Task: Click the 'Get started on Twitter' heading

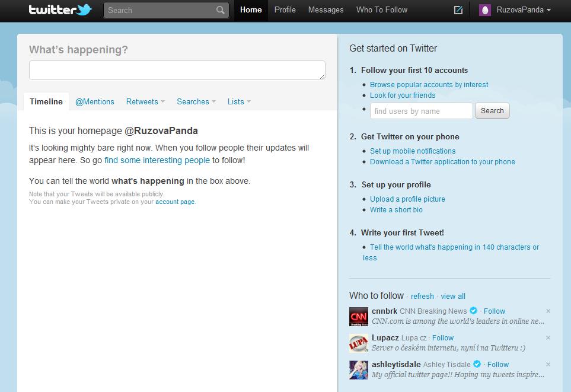Action: coord(393,49)
